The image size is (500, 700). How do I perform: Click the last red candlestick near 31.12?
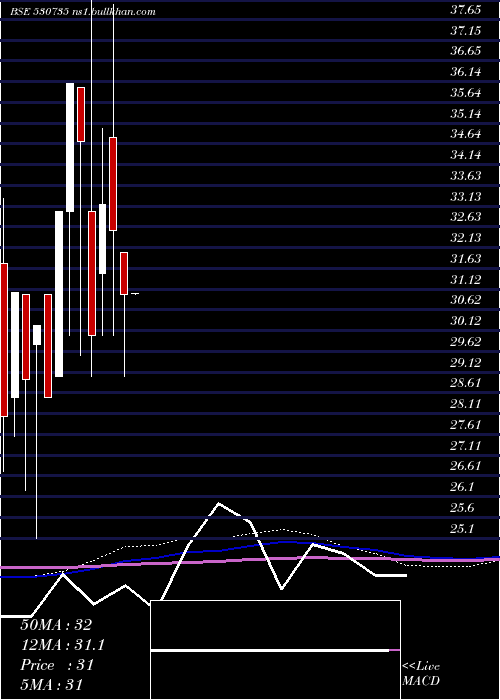coord(124,273)
